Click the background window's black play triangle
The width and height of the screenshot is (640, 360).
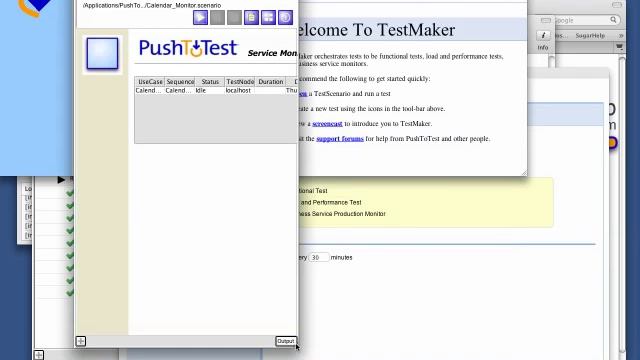pyautogui.click(x=61, y=180)
